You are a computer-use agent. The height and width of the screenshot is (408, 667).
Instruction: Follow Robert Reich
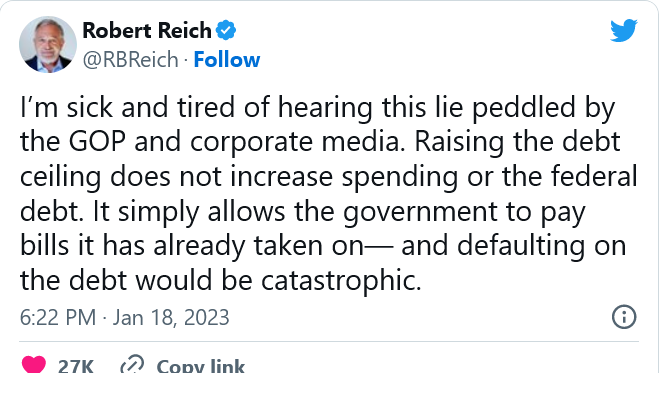pyautogui.click(x=227, y=59)
